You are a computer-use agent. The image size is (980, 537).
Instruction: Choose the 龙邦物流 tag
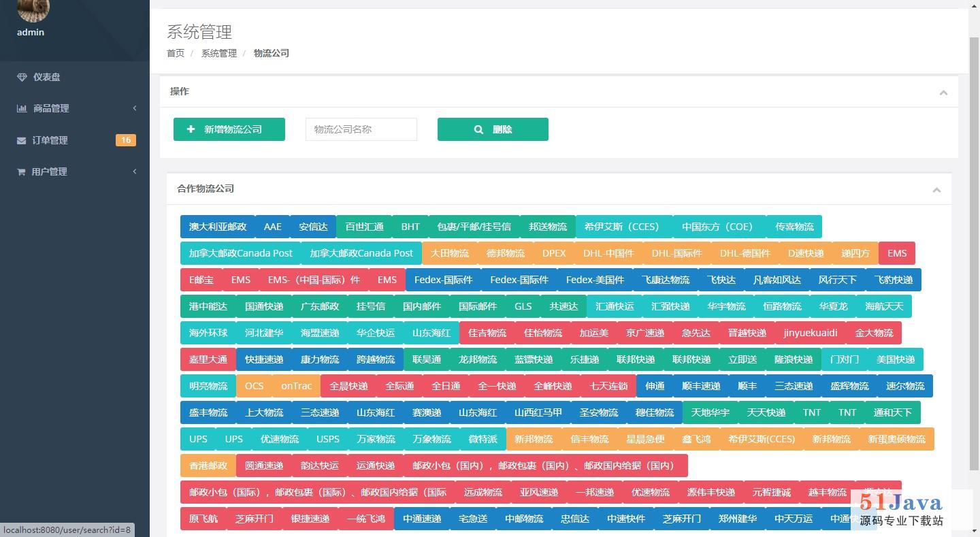pos(478,359)
